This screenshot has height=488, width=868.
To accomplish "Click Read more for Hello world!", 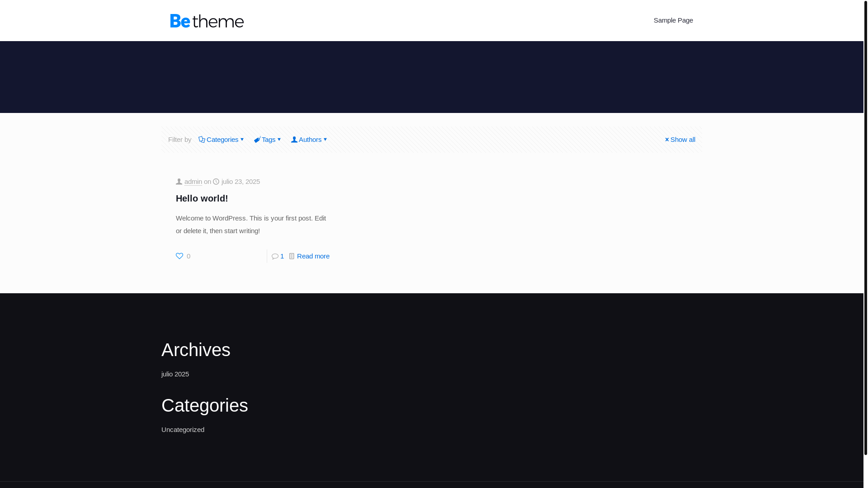I will (x=313, y=256).
